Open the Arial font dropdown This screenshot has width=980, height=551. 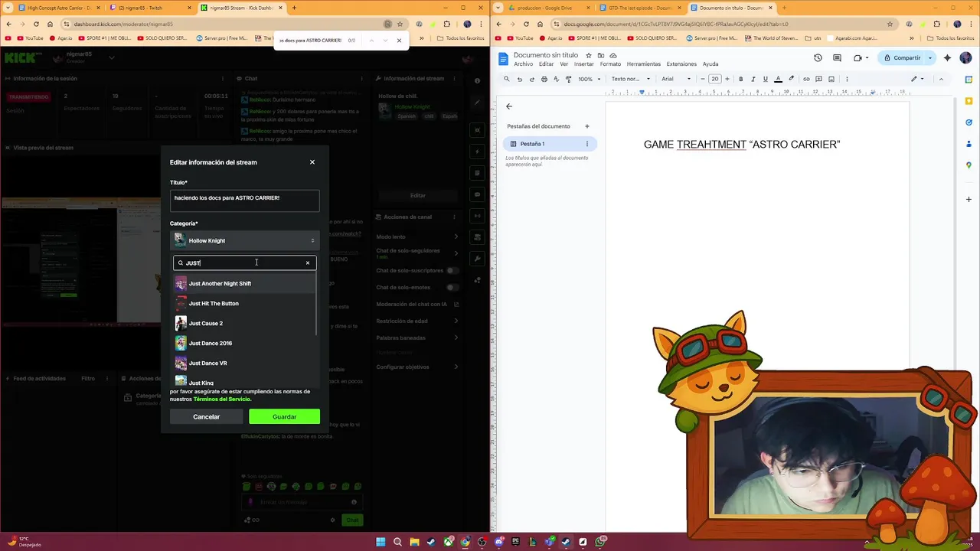click(x=675, y=79)
